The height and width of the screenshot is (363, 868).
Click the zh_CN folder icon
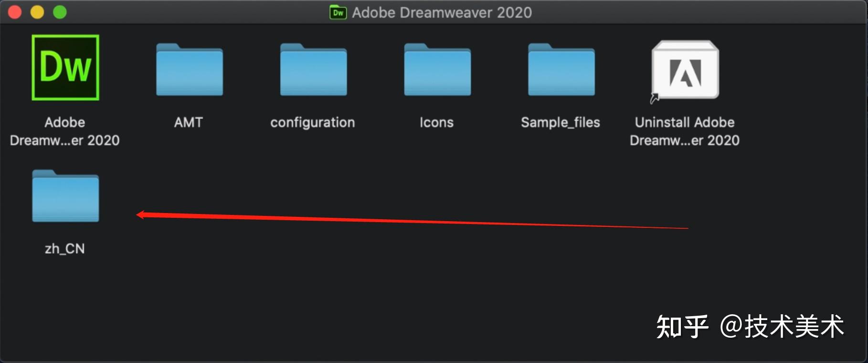(65, 196)
